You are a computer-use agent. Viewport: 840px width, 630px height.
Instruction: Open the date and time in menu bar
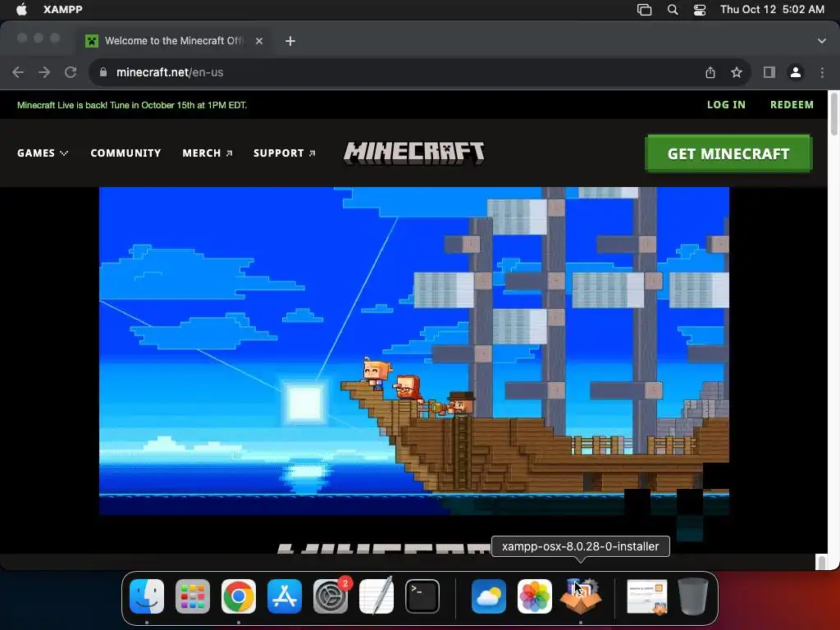(x=772, y=10)
